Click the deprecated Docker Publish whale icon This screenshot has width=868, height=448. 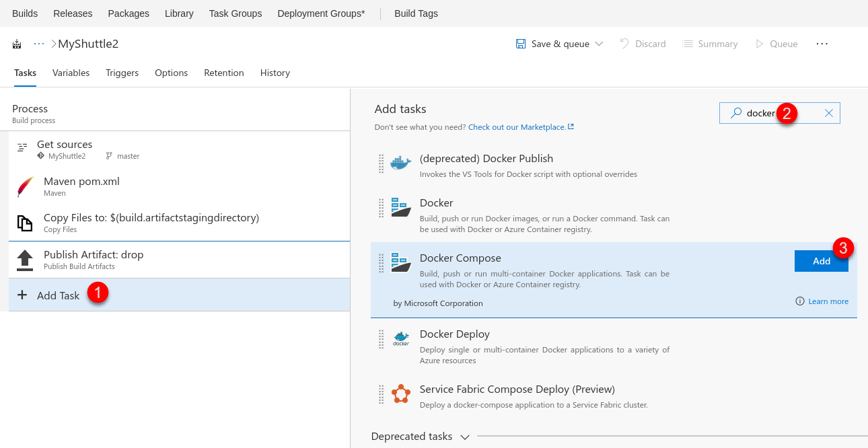[x=400, y=162]
